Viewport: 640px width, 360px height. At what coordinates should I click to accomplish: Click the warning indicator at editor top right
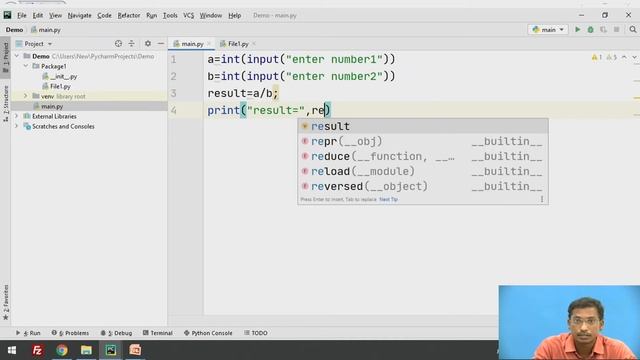597,57
